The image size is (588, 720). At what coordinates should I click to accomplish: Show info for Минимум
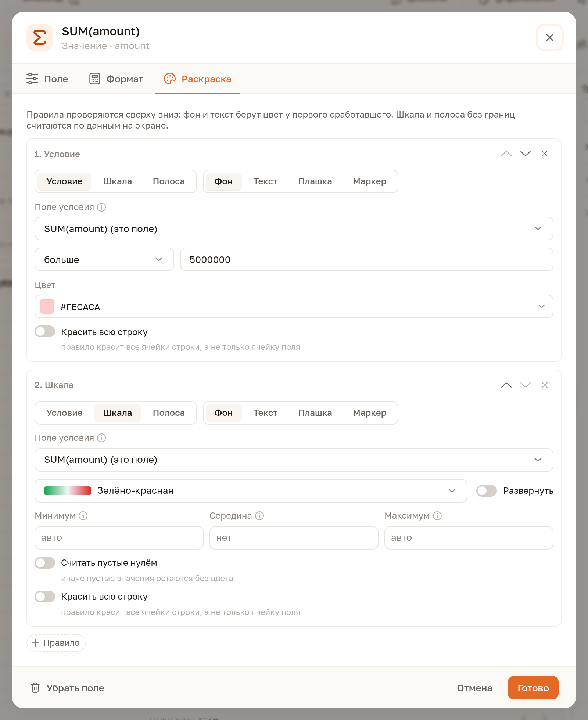[x=83, y=516]
